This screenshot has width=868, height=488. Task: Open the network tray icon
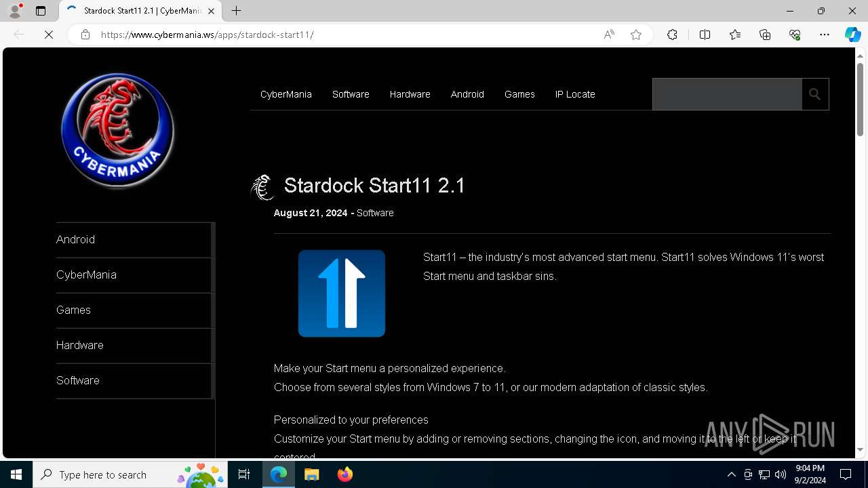coord(764,474)
